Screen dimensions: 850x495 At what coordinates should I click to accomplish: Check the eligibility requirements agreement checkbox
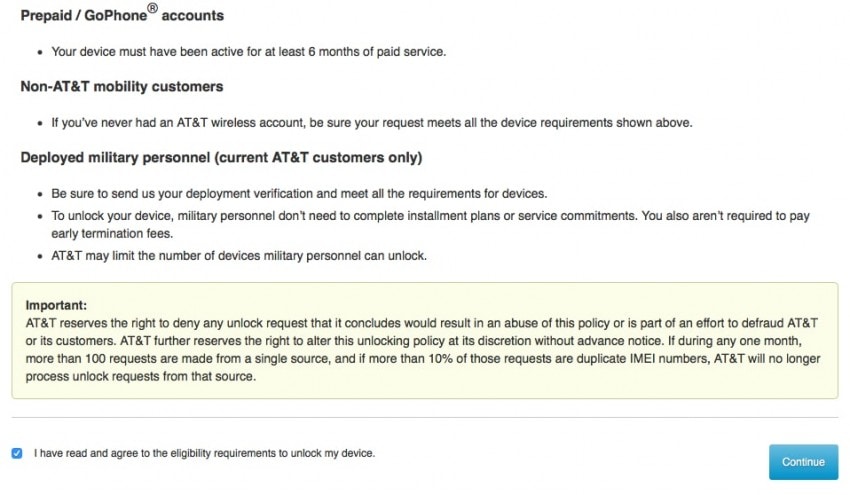tap(17, 453)
